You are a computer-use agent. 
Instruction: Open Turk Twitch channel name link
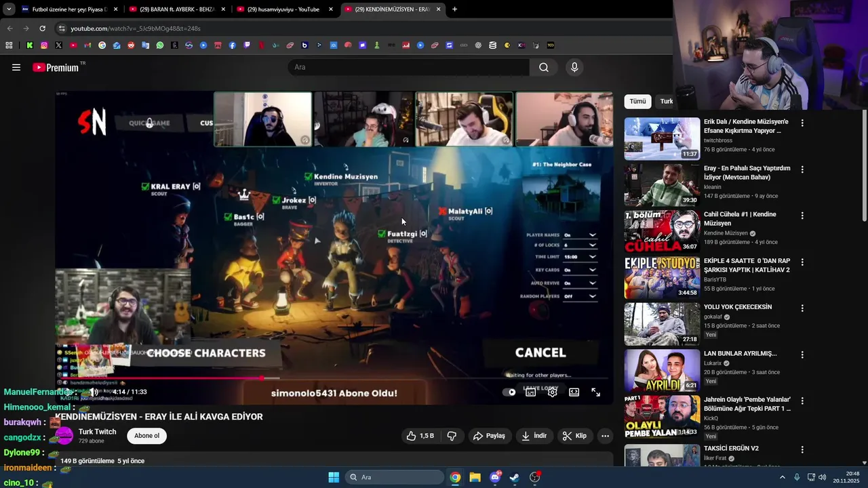(97, 432)
